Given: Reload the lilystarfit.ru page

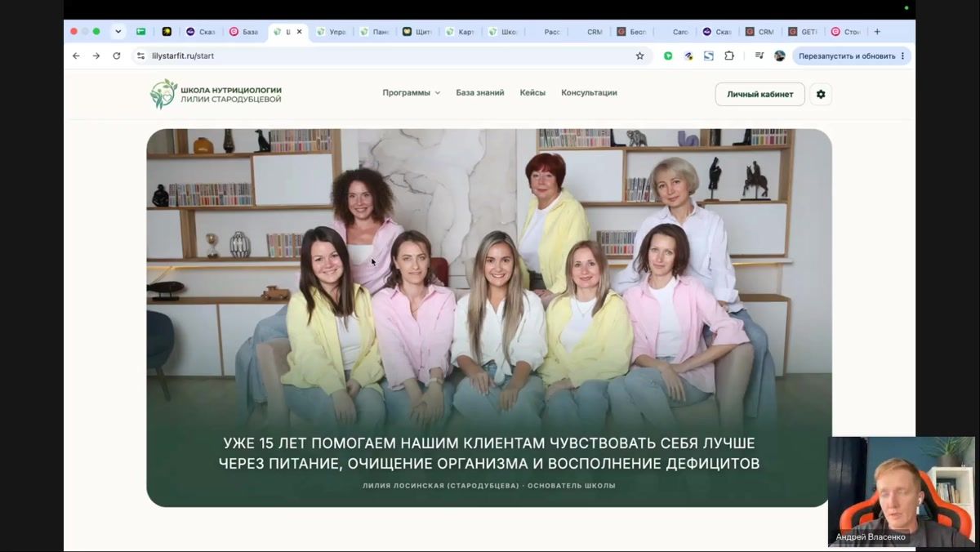Looking at the screenshot, I should 116,56.
